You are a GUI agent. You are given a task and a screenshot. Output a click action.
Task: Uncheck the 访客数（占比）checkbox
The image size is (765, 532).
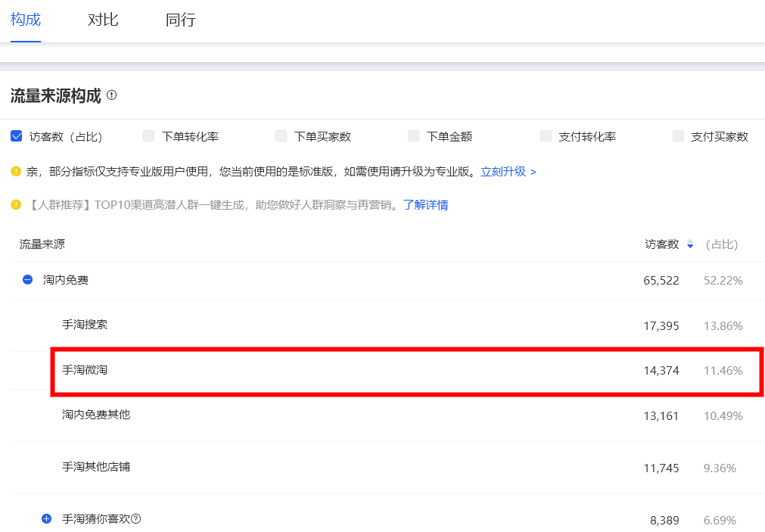(x=16, y=136)
